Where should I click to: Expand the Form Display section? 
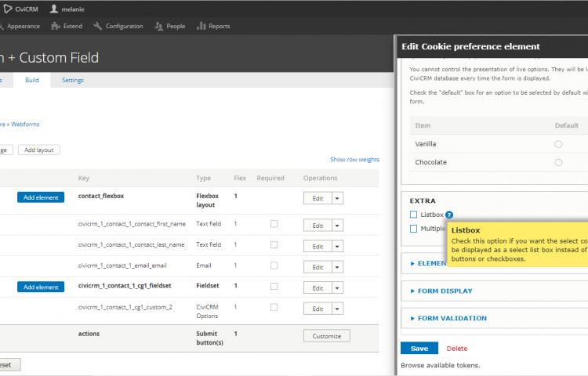click(x=445, y=291)
